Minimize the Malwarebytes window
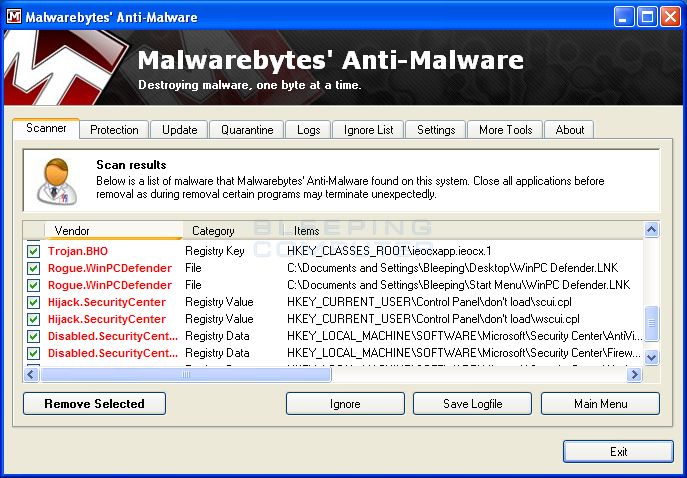The height and width of the screenshot is (478, 687). click(623, 17)
